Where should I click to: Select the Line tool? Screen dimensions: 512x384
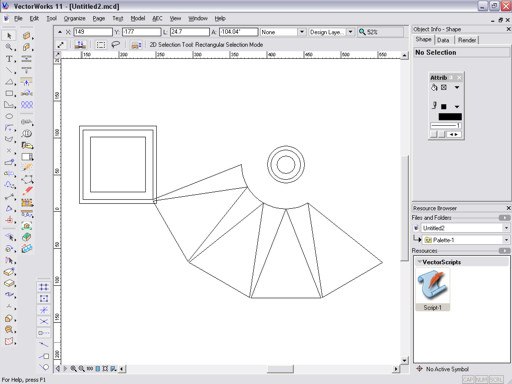(x=9, y=70)
